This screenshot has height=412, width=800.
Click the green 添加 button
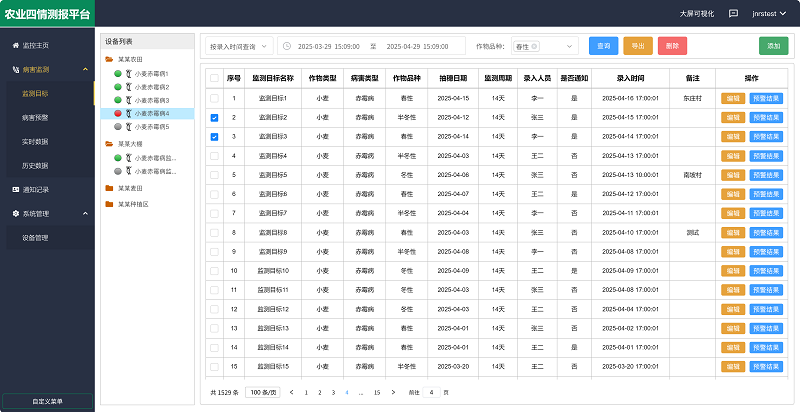tap(773, 46)
